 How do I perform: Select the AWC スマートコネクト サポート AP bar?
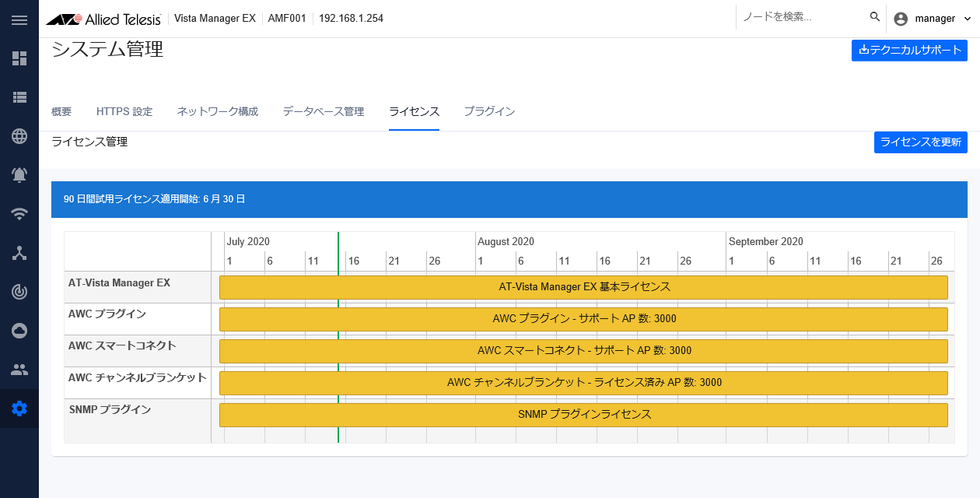click(583, 351)
